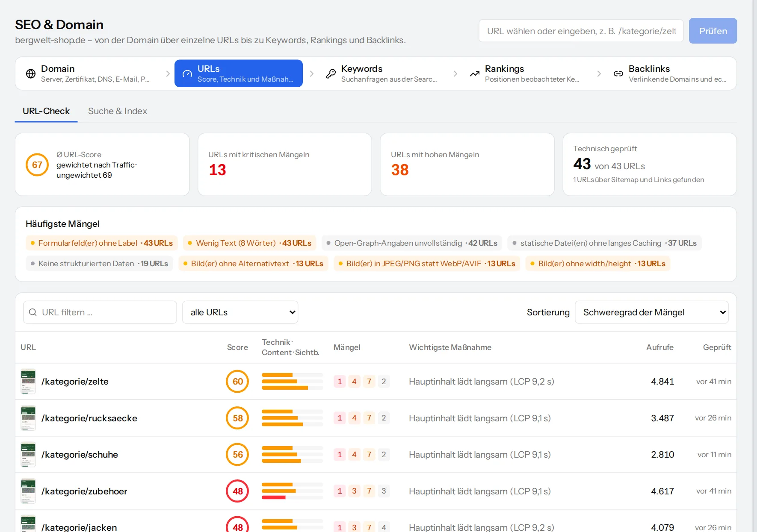Open the 'Schweregrad der Mängel' sort dropdown
The width and height of the screenshot is (757, 532).
click(652, 312)
